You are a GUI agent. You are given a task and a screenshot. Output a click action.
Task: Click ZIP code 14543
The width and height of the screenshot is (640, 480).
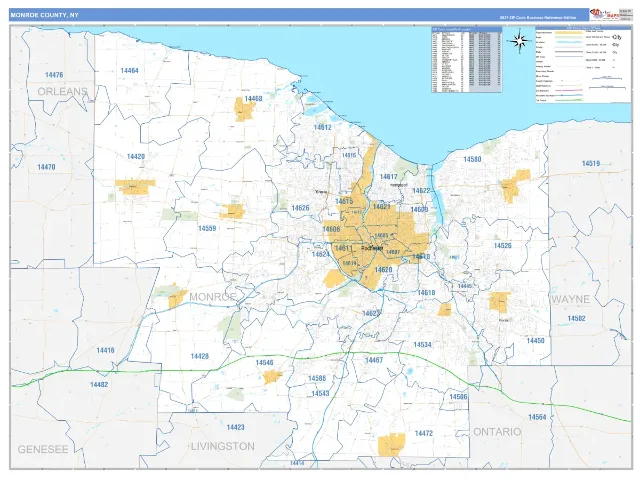pyautogui.click(x=320, y=393)
